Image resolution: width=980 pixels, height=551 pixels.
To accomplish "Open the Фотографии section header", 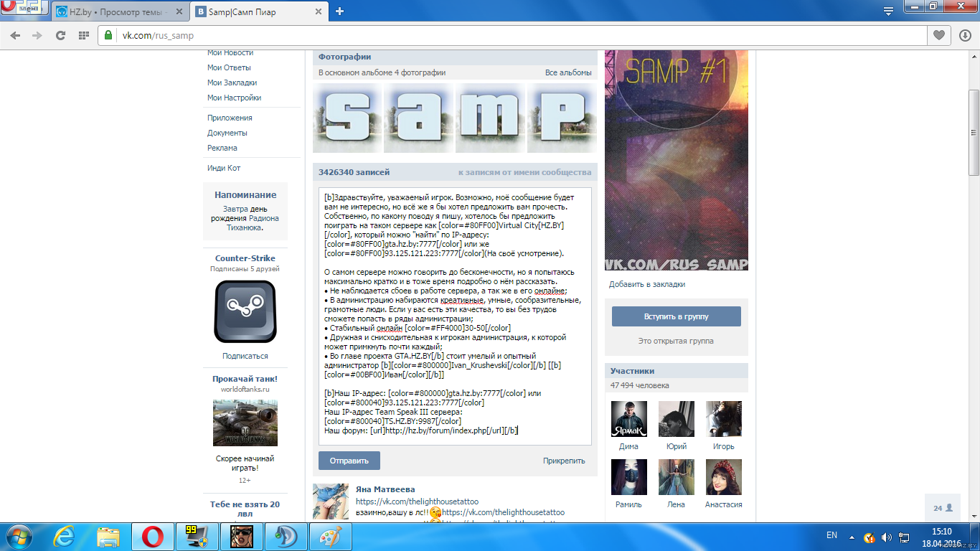I will pos(345,57).
